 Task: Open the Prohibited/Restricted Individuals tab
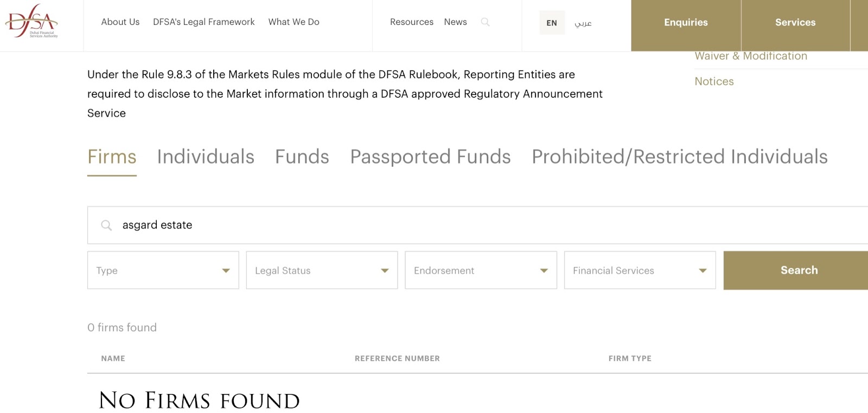(680, 157)
